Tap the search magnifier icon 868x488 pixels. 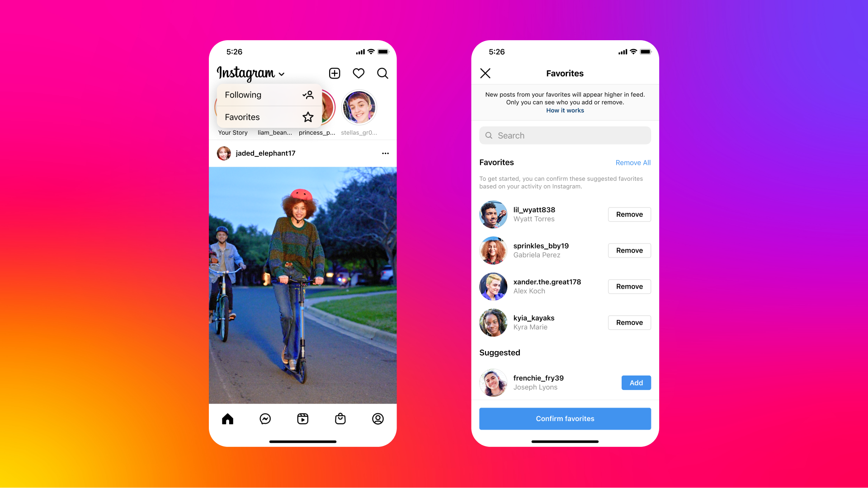click(382, 73)
